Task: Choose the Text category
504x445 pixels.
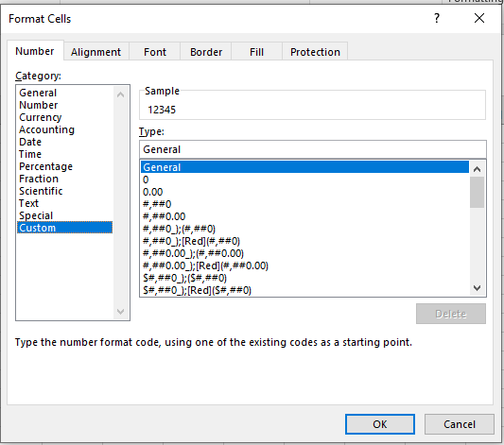Action: 64,203
